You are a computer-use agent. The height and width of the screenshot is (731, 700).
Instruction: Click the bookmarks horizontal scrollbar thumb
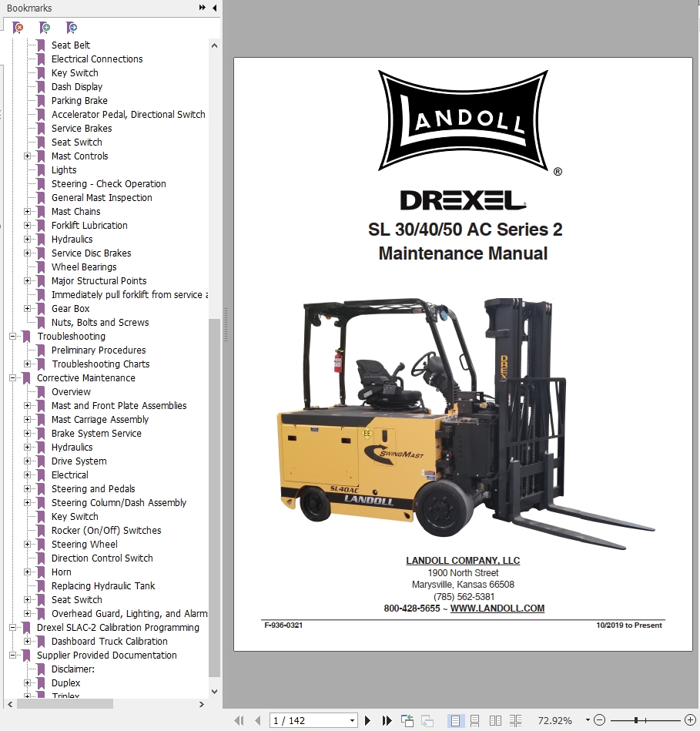tap(65, 704)
